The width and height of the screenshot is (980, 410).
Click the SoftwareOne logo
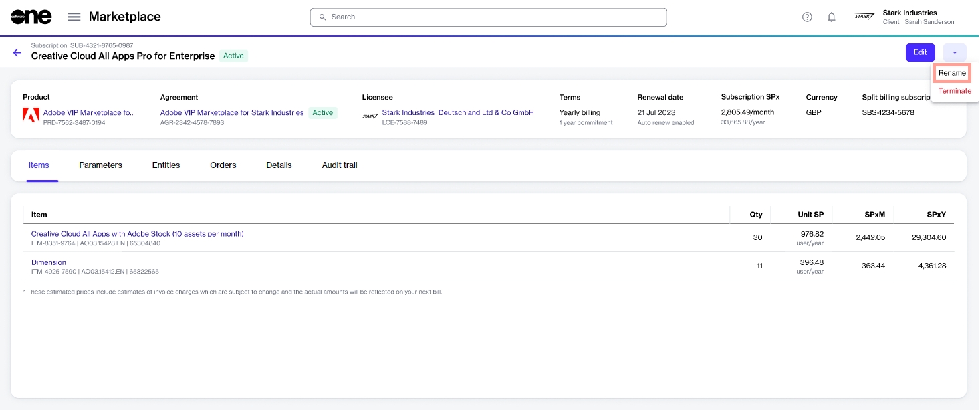[31, 17]
